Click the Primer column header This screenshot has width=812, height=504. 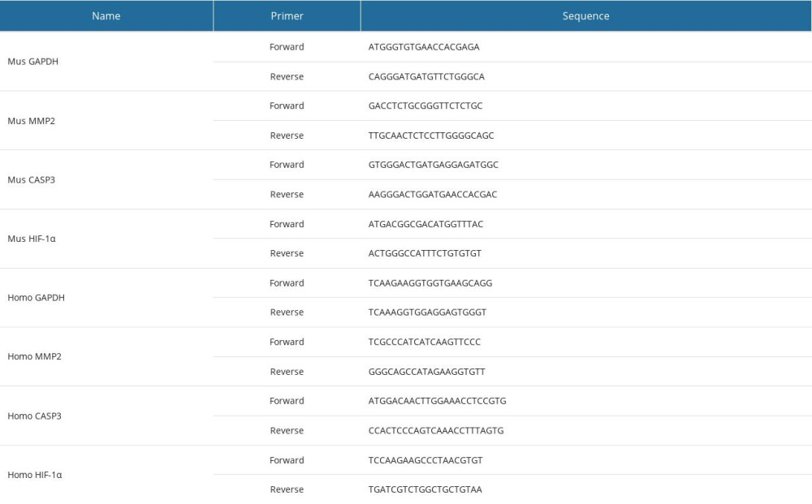(287, 16)
